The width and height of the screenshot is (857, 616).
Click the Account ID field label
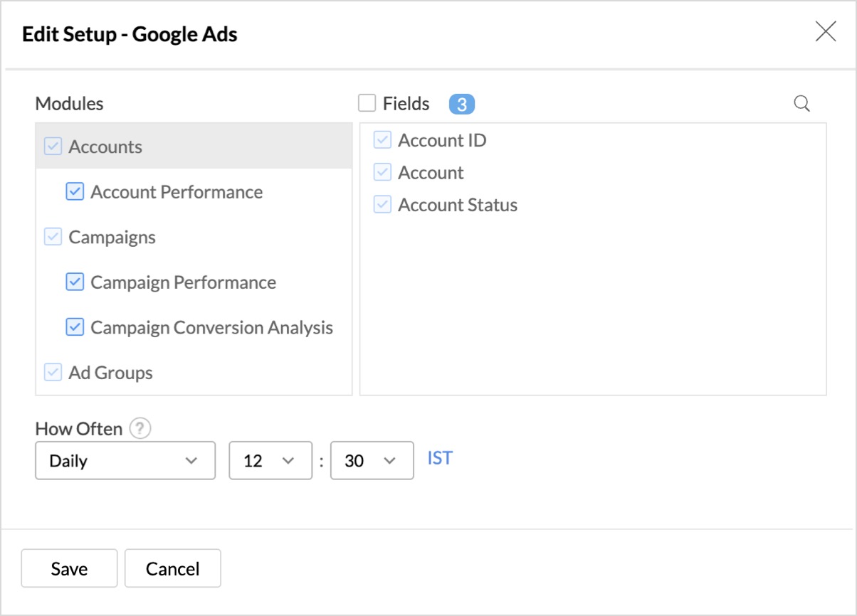[x=442, y=140]
